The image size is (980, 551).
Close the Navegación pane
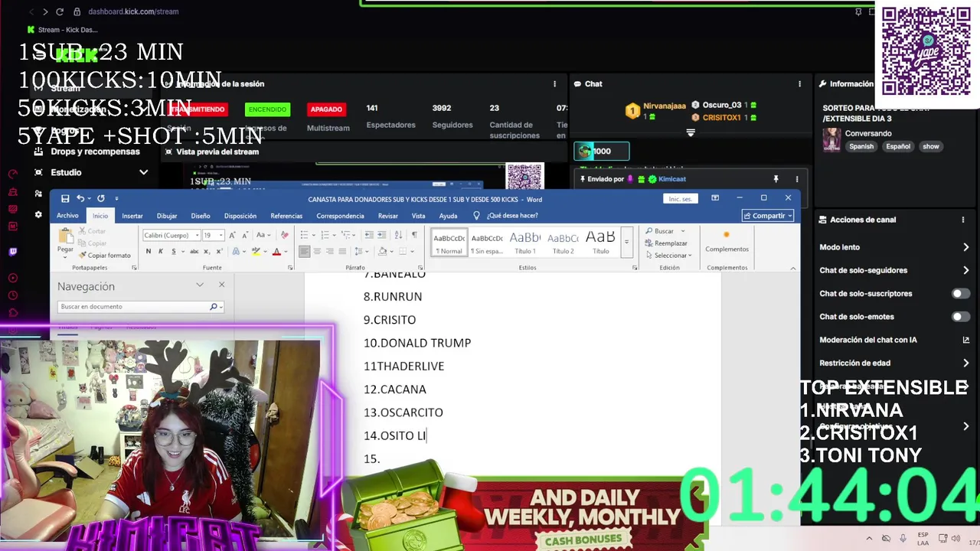[x=221, y=285]
